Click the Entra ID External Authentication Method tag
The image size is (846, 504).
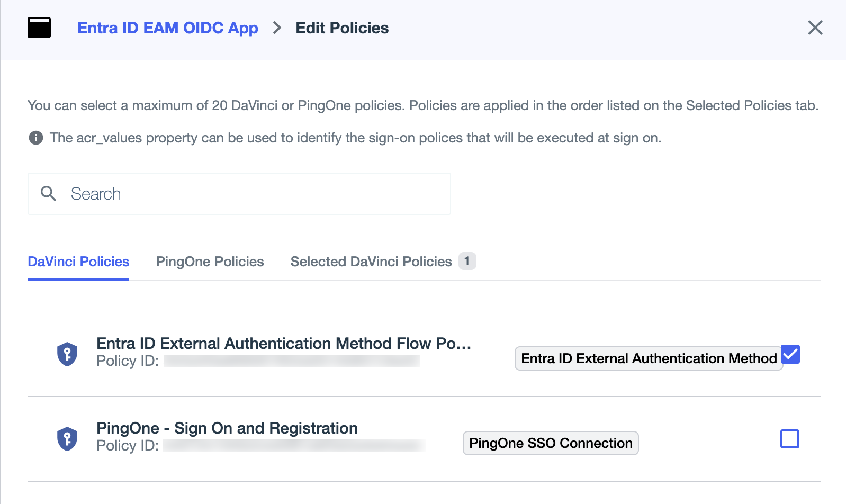[649, 358]
